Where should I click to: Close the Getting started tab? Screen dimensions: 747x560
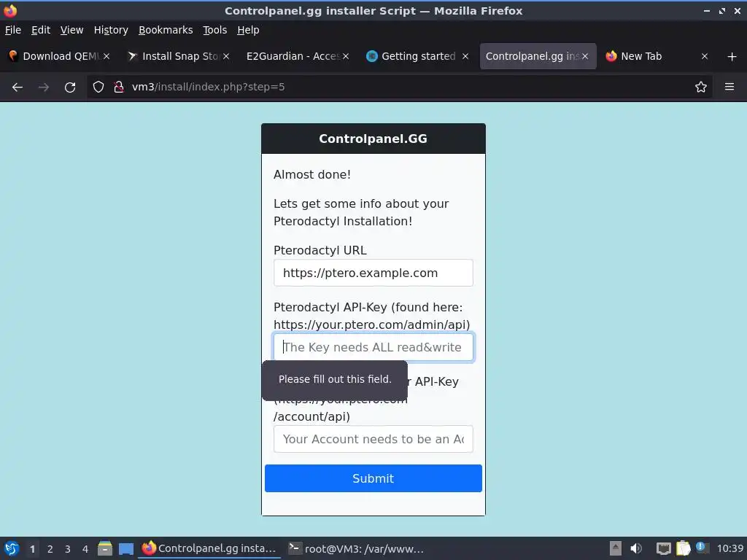465,56
